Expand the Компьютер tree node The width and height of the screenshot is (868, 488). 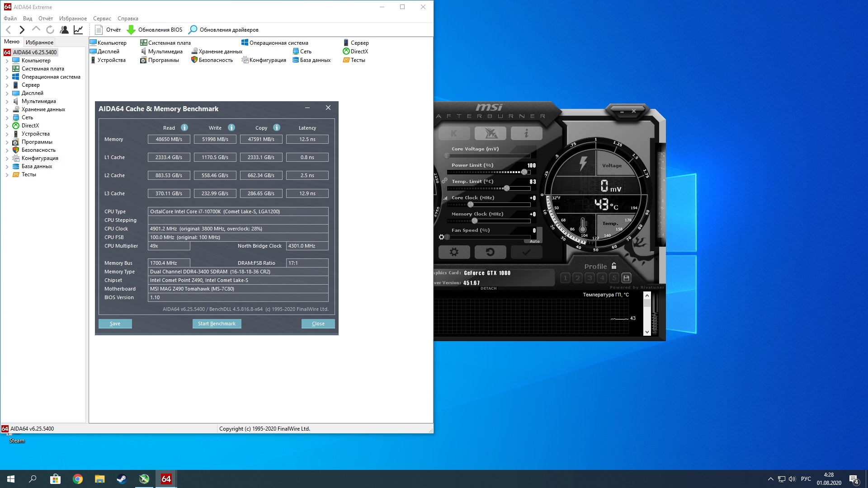coord(7,61)
